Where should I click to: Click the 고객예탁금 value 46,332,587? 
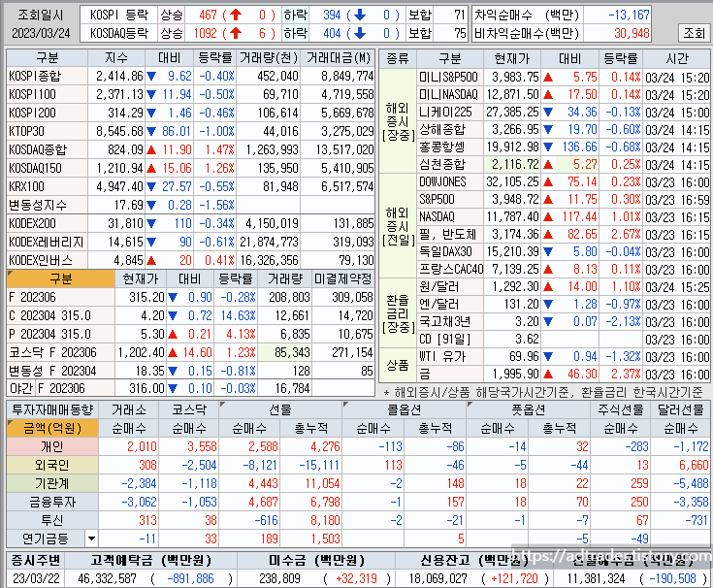point(107,578)
